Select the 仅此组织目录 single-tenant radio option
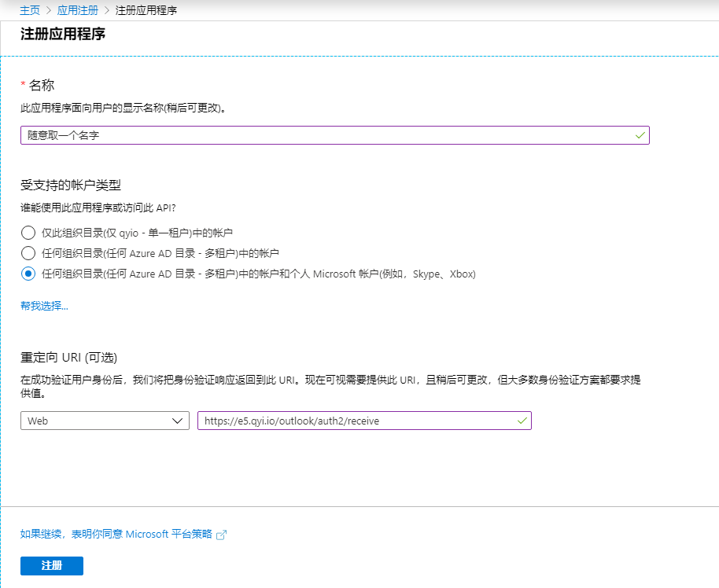The height and width of the screenshot is (588, 719). [x=28, y=233]
